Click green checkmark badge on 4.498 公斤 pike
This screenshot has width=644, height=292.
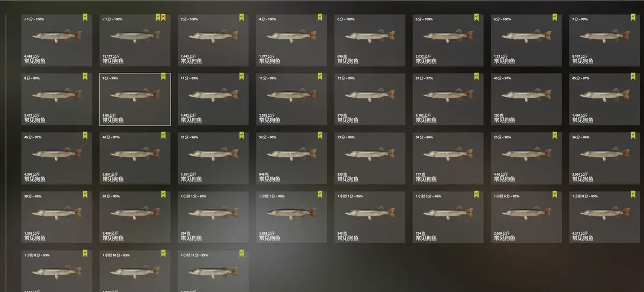tap(85, 18)
